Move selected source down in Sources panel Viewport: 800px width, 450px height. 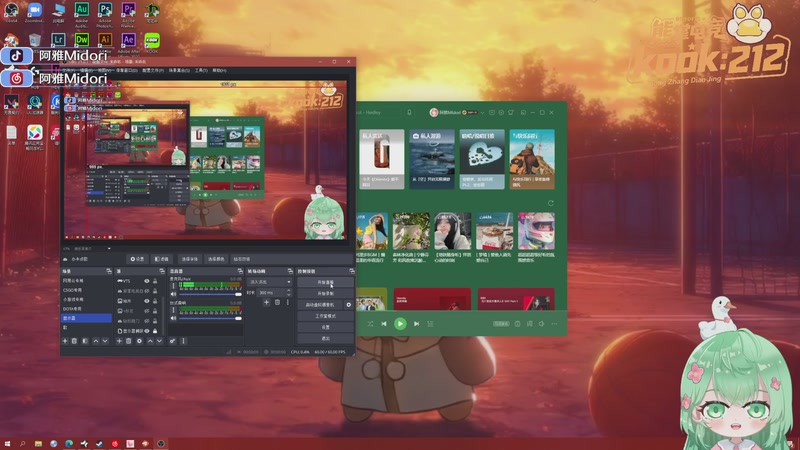pos(160,341)
